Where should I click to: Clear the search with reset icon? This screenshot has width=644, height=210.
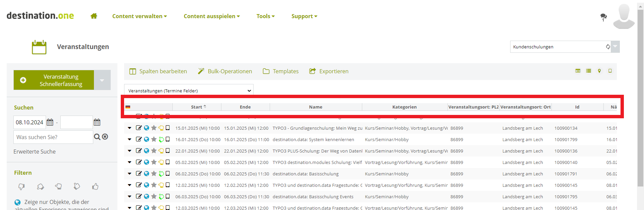coord(105,137)
